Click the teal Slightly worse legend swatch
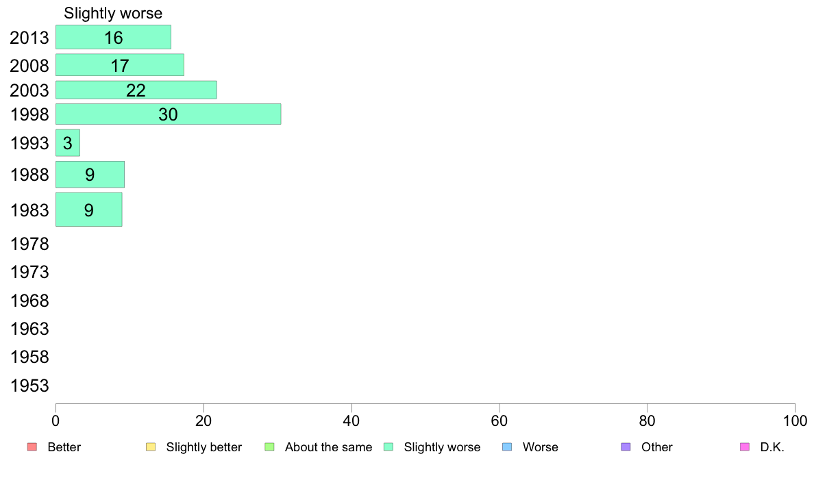The image size is (814, 504). click(388, 447)
